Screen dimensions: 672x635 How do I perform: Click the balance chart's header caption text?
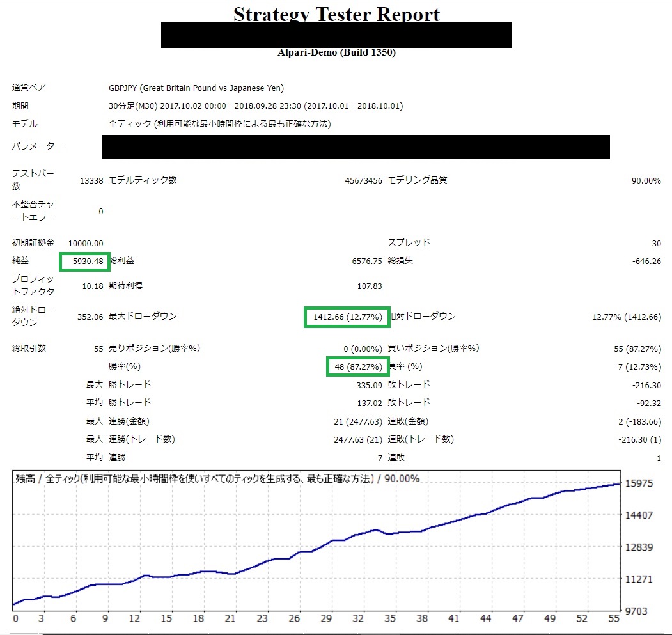click(217, 478)
